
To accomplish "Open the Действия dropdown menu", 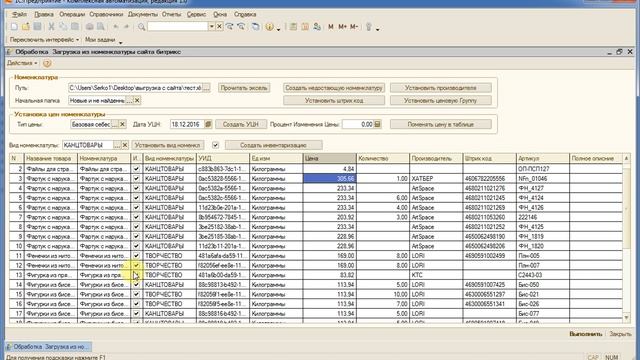I will click(22, 63).
